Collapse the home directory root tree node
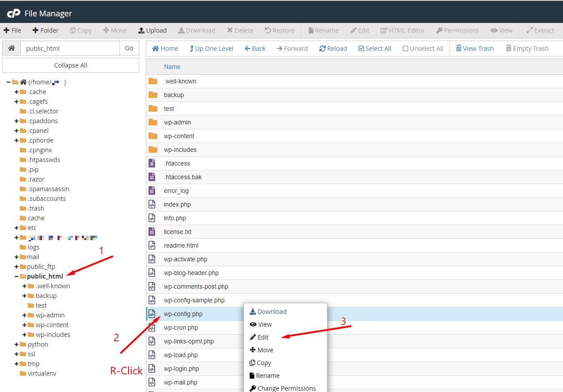This screenshot has height=392, width=563. [x=9, y=82]
